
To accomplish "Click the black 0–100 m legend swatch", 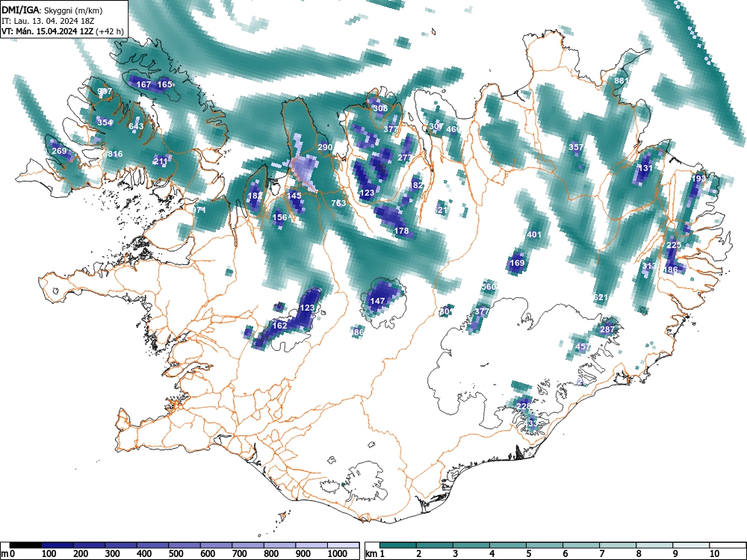I will click(25, 545).
